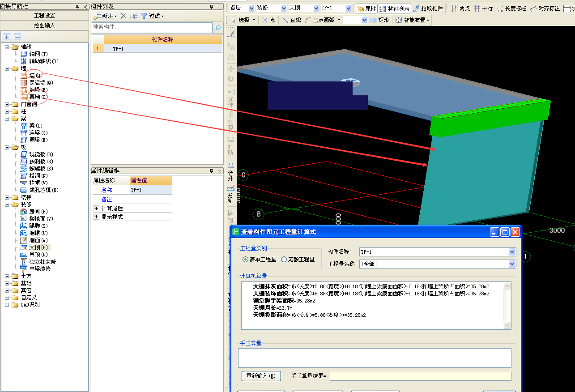Open the 智能布置 smart layout tool

[x=413, y=20]
